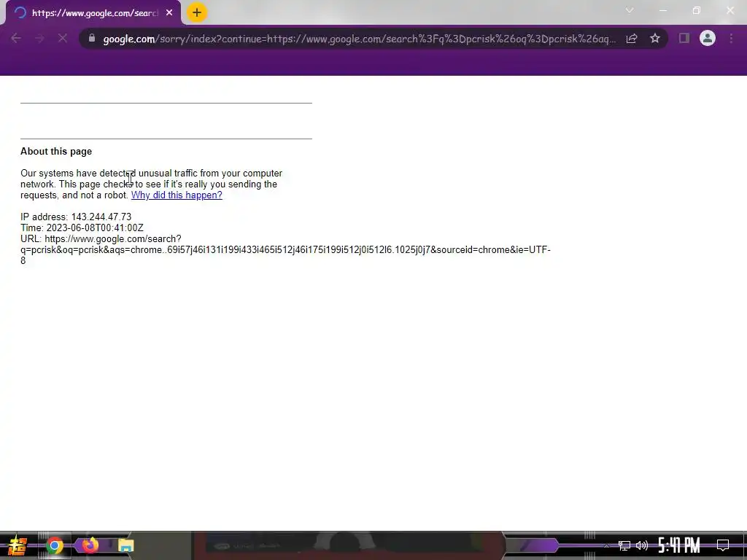
Task: Open network status tray icon
Action: [624, 545]
